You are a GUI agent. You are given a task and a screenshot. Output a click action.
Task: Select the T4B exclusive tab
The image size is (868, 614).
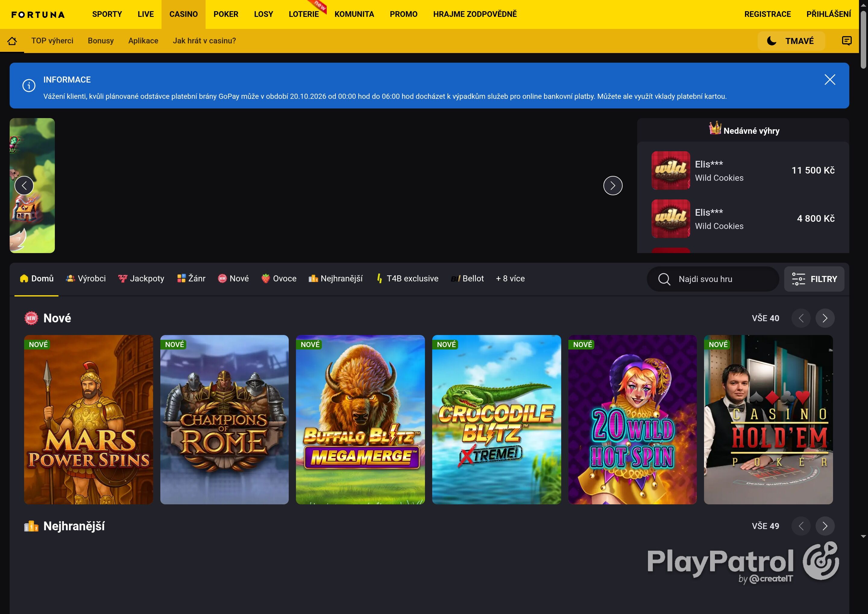407,279
